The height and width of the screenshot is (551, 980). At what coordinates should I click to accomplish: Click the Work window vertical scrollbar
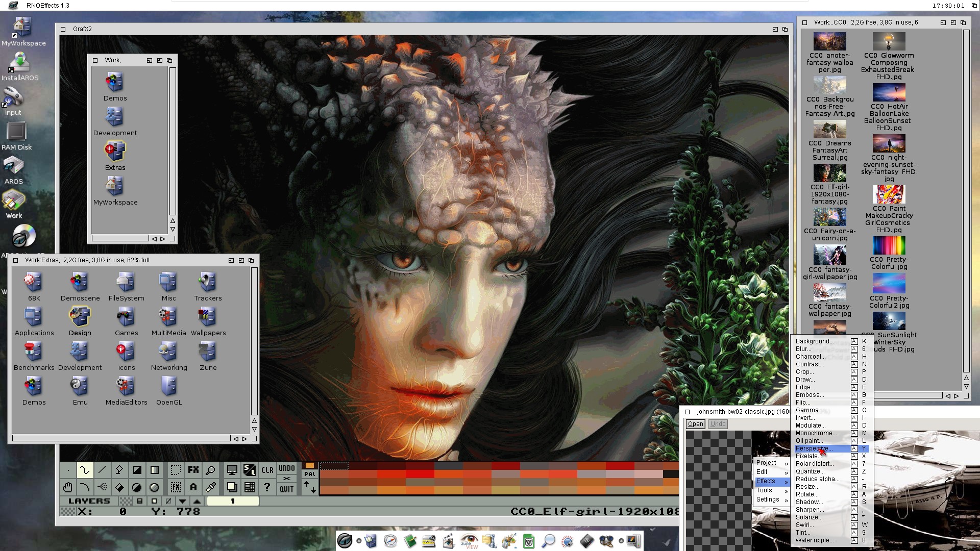pos(173,141)
